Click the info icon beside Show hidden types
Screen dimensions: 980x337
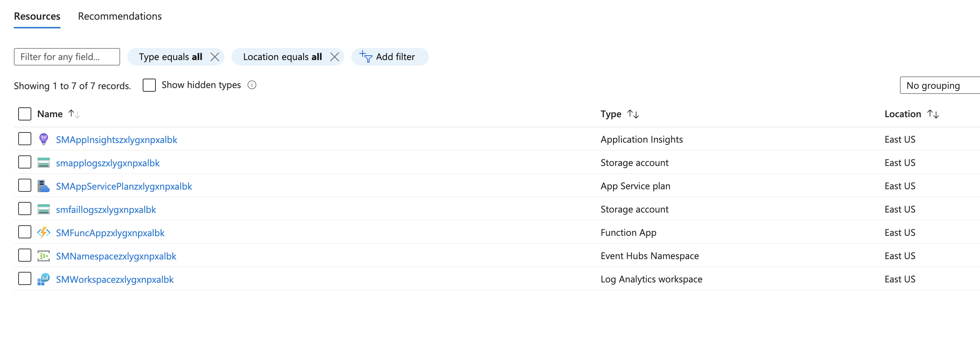252,85
